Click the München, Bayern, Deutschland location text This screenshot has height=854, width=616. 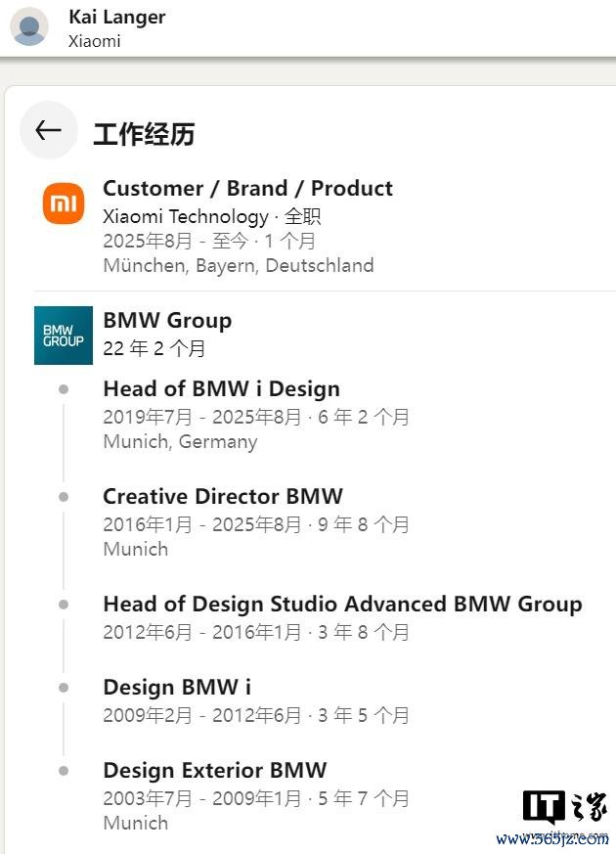click(x=238, y=265)
